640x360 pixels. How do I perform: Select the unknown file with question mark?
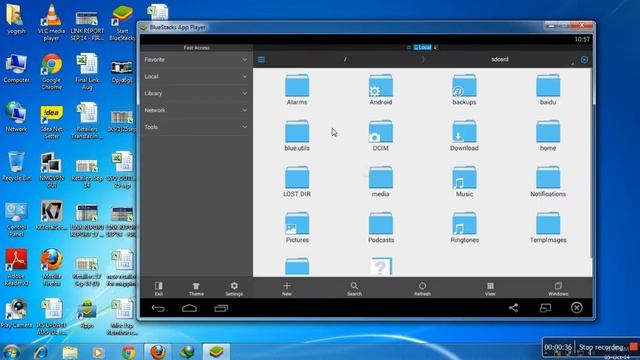coord(380,266)
